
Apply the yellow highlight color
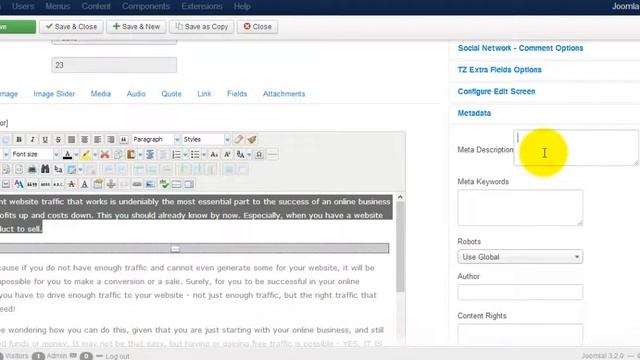86,154
